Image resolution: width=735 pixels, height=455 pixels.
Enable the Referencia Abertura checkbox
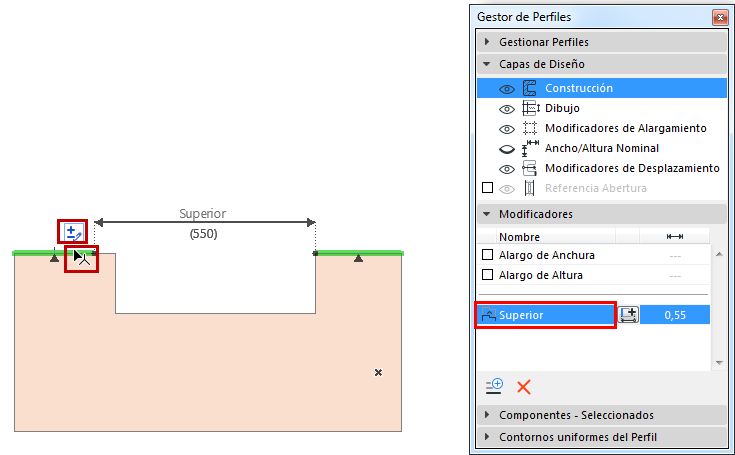(x=488, y=188)
